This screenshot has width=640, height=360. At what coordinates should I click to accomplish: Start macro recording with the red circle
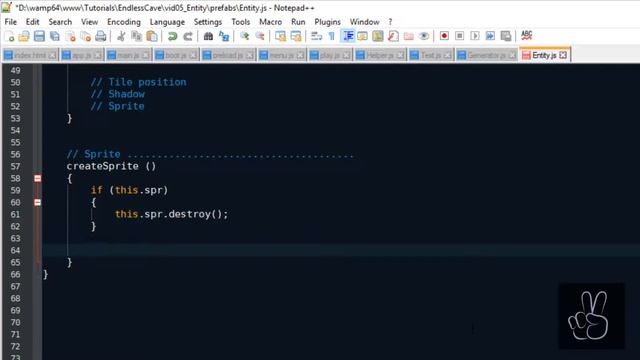click(444, 36)
